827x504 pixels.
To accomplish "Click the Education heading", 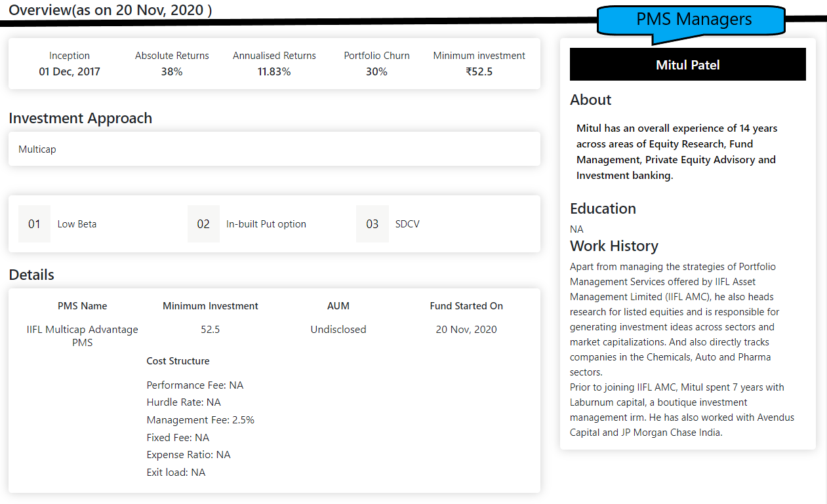I will point(603,208).
